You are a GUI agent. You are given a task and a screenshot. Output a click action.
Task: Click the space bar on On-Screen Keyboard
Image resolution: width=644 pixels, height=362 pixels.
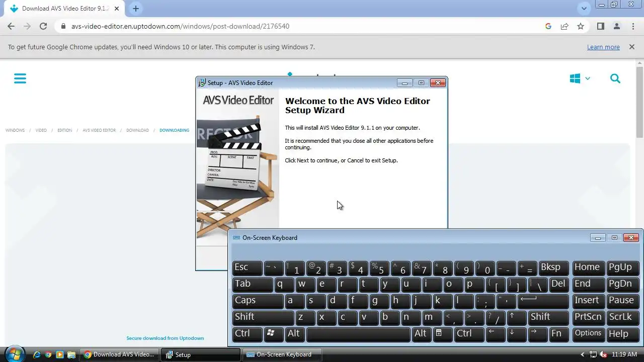pyautogui.click(x=358, y=334)
